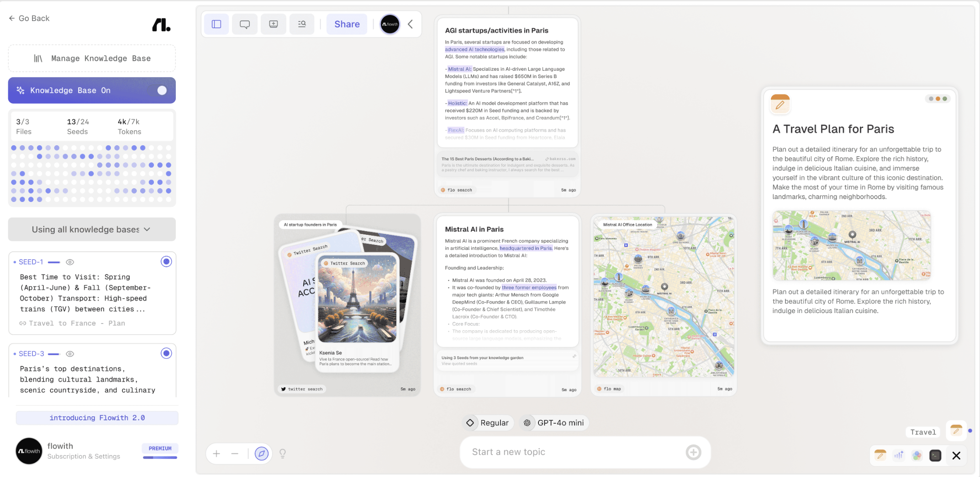Image resolution: width=980 pixels, height=477 pixels.
Task: Open the list search icon in toolbar
Action: [302, 24]
